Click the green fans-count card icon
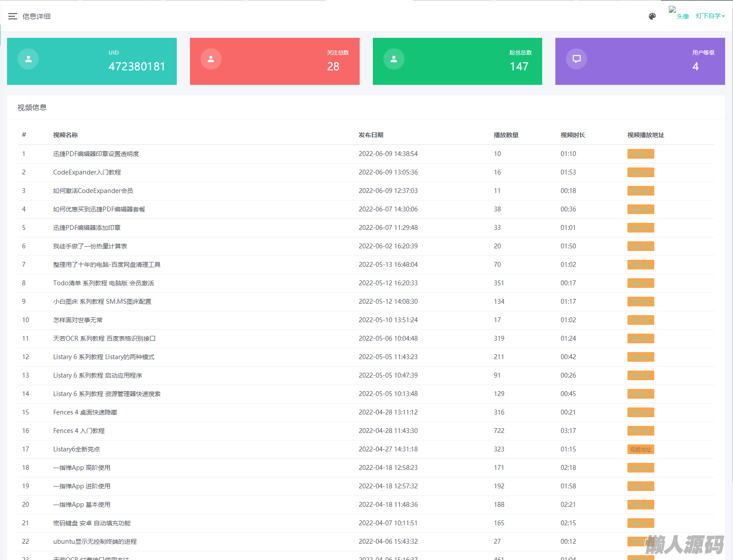This screenshot has width=733, height=560. click(394, 59)
